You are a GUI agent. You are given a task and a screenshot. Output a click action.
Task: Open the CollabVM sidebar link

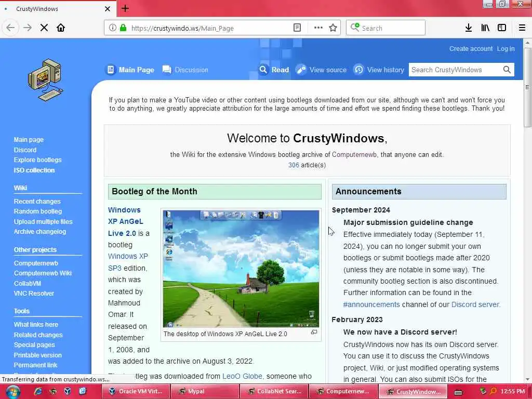click(27, 284)
